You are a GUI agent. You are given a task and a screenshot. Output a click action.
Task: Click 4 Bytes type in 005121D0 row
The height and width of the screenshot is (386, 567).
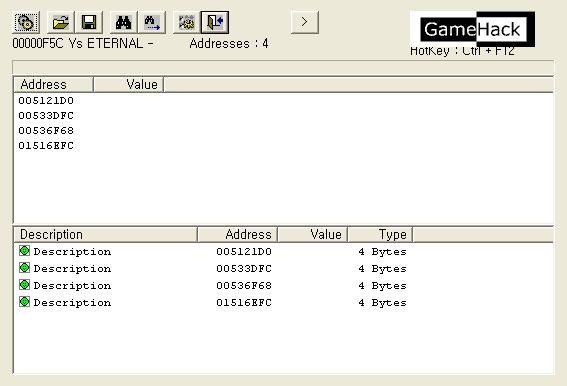383,252
